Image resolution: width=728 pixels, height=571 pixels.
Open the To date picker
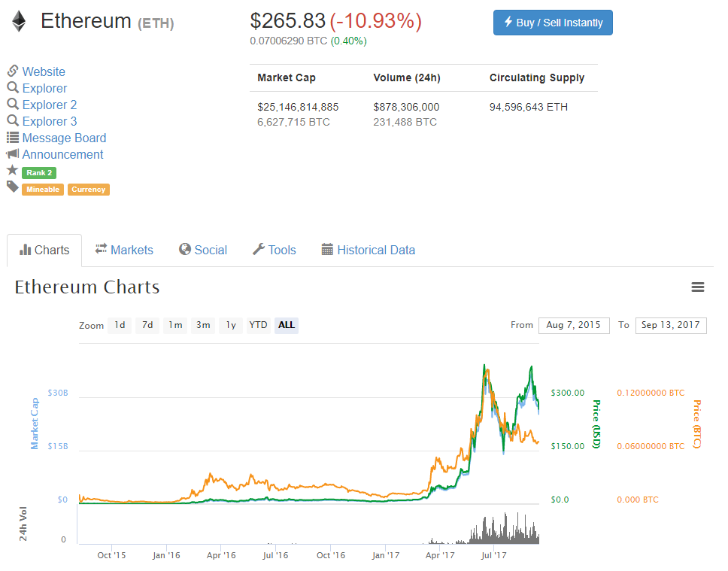click(x=670, y=325)
